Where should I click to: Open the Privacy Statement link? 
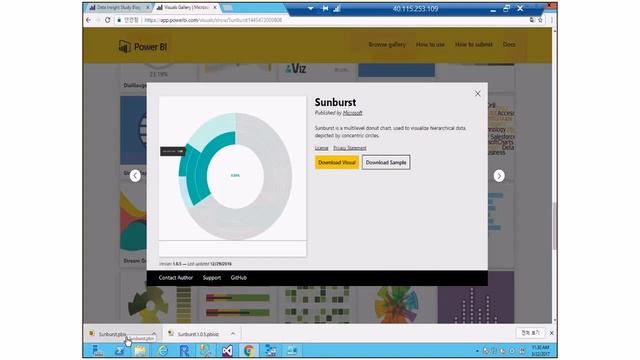click(349, 148)
